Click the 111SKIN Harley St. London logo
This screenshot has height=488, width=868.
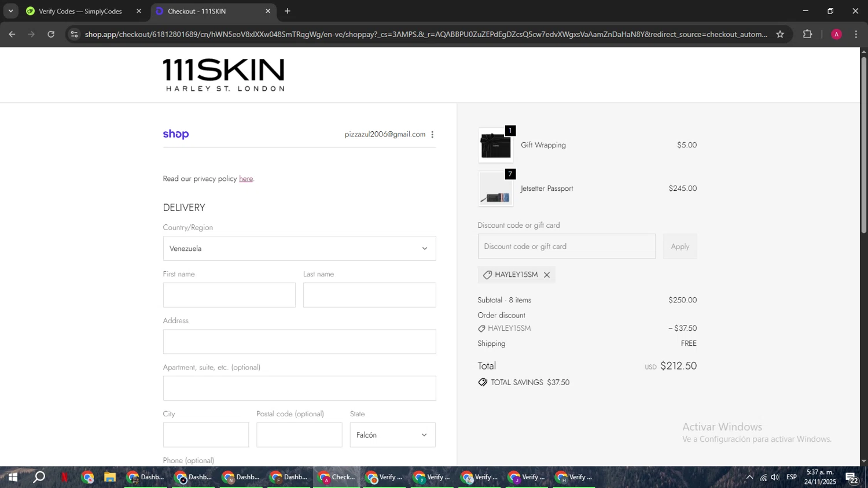pos(223,75)
